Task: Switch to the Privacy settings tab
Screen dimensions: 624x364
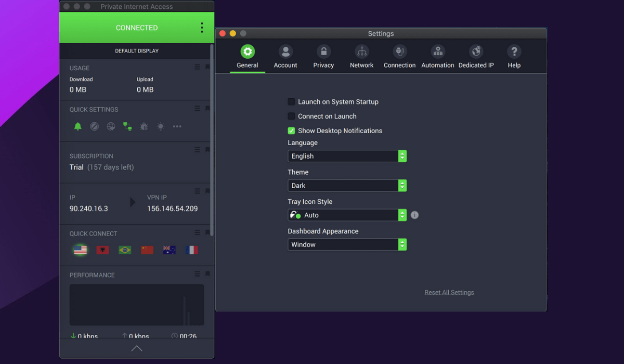Action: tap(323, 57)
